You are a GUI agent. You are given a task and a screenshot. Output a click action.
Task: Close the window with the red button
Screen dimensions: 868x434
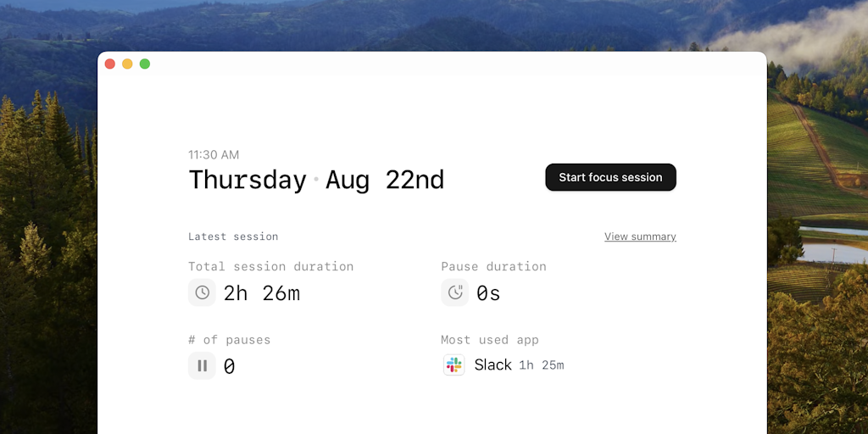click(x=110, y=64)
